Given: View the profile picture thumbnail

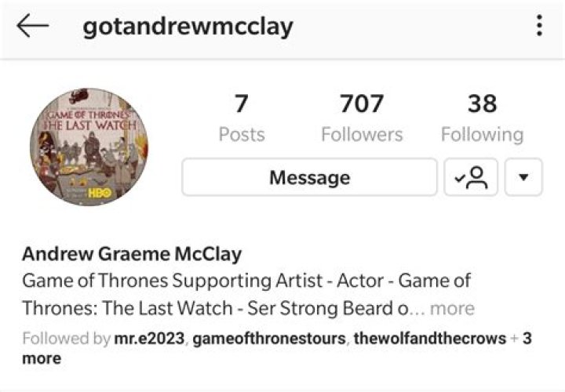Looking at the screenshot, I should pos(89,147).
